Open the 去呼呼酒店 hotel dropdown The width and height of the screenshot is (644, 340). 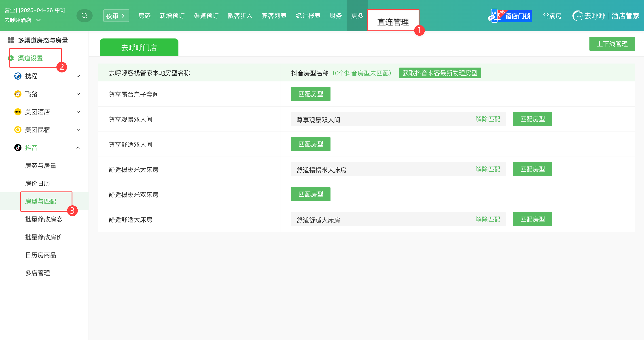coord(38,20)
